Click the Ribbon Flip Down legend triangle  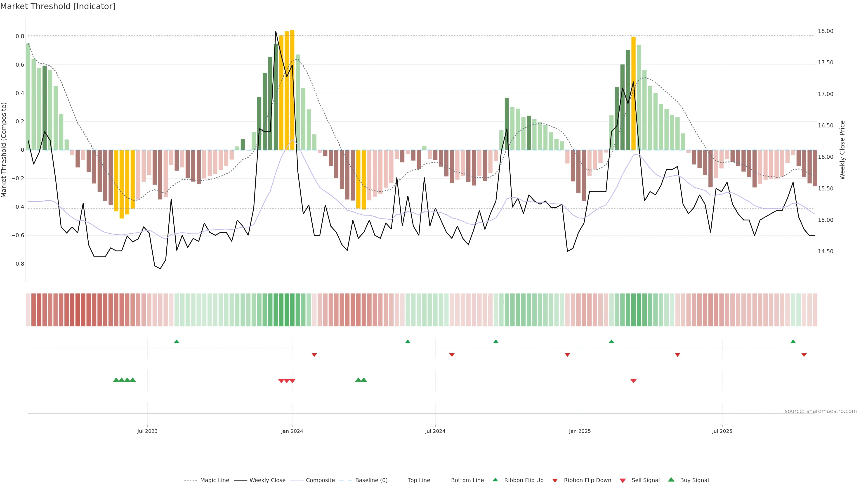(x=555, y=480)
